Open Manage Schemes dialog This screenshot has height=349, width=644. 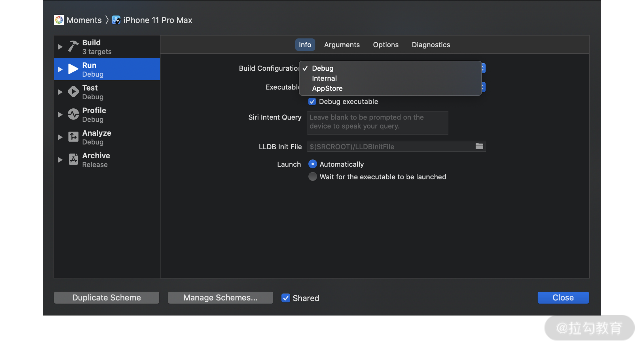point(221,298)
